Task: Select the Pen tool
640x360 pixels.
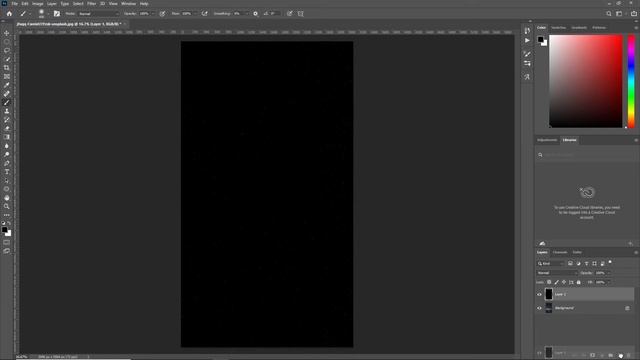Action: (x=7, y=163)
